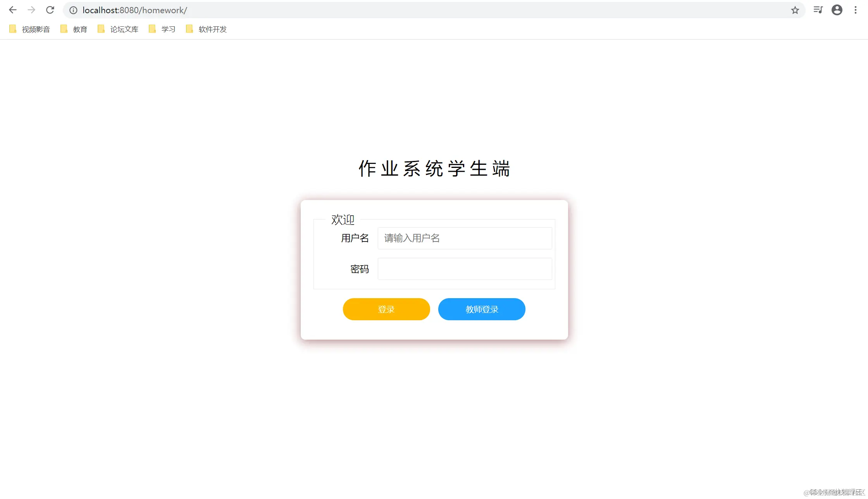Click the site info circled-i icon

(73, 10)
